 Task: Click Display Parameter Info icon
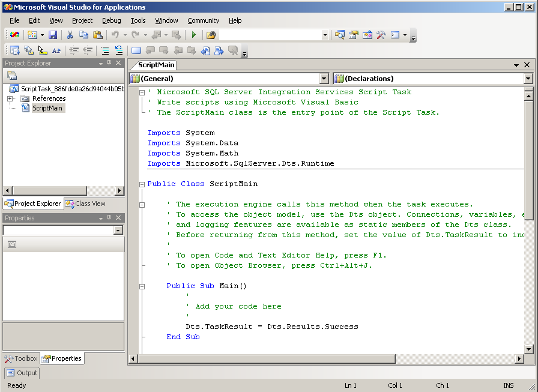[28, 51]
